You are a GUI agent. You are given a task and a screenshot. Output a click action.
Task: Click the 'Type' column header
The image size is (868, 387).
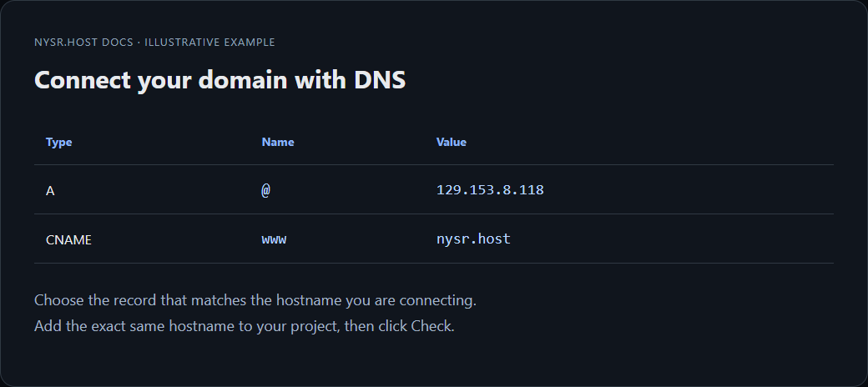click(x=58, y=142)
